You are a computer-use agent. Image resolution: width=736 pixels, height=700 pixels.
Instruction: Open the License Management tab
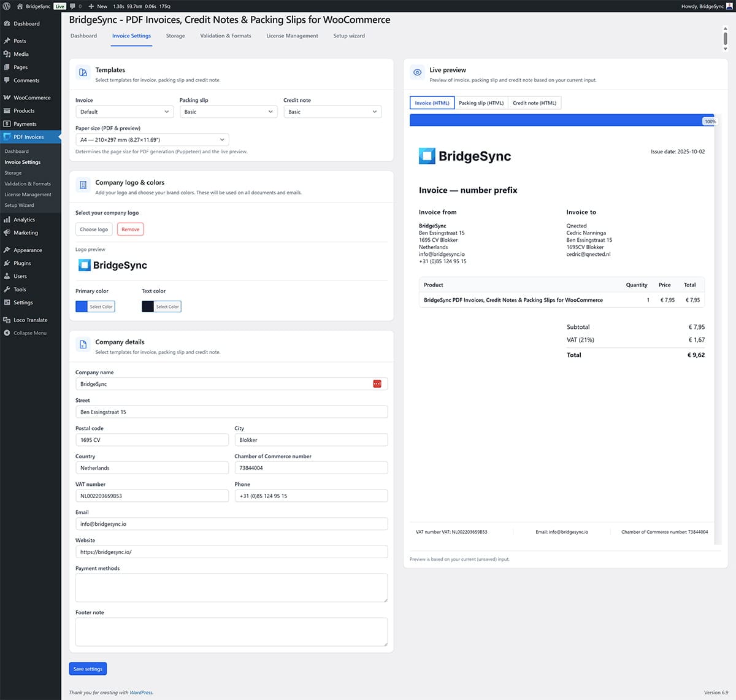click(292, 36)
